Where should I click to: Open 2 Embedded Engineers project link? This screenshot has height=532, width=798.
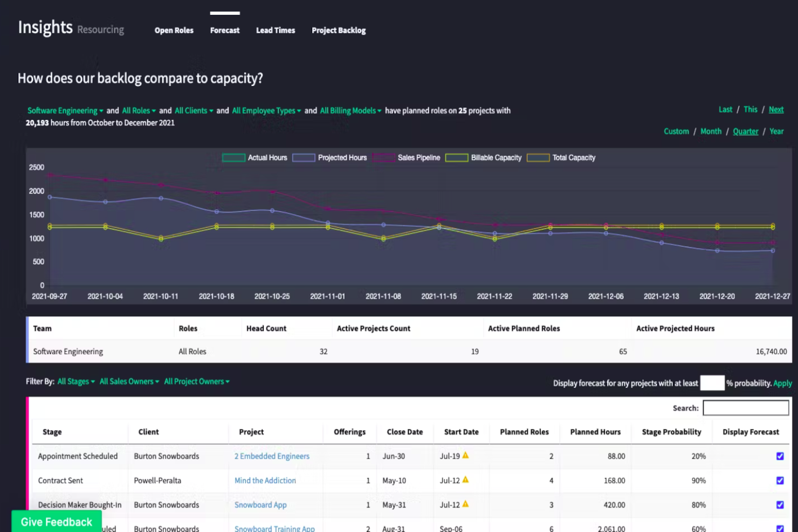(x=272, y=456)
